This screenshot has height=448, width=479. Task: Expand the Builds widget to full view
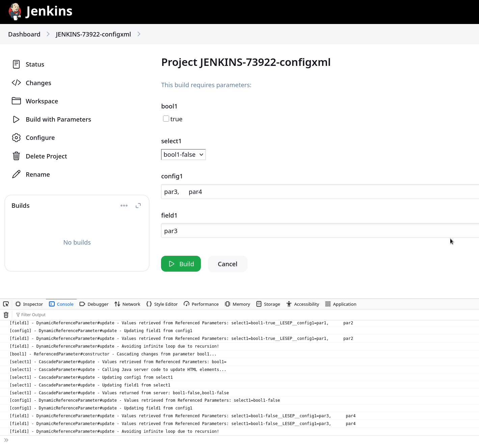pos(138,205)
